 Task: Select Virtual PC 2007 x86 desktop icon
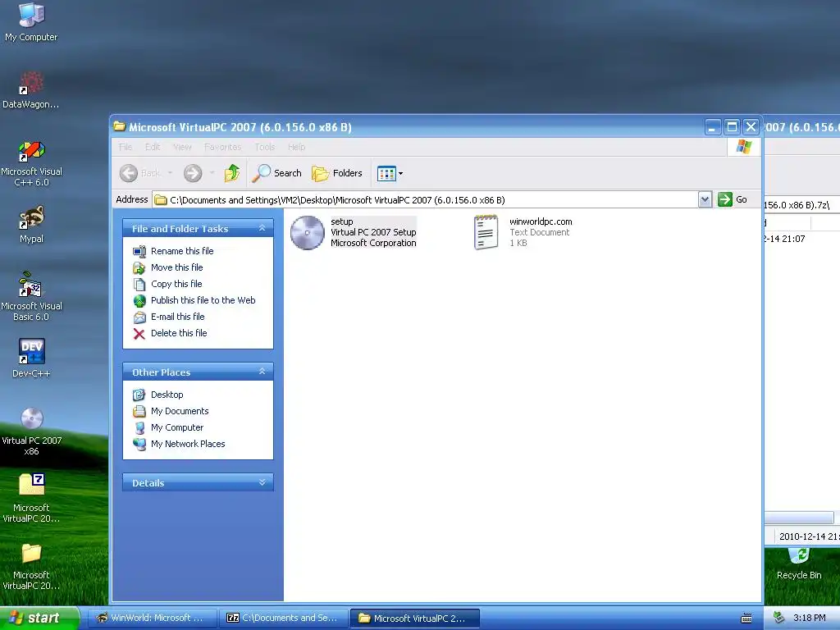32,431
